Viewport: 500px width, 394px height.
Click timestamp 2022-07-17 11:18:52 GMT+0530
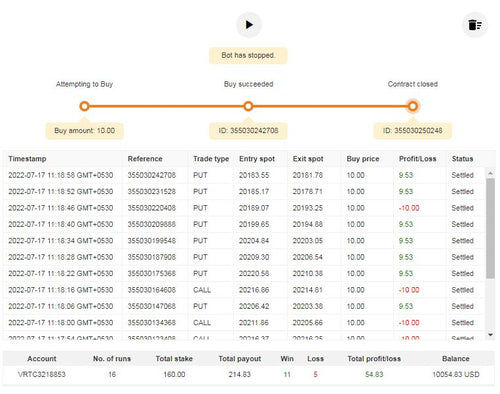(x=61, y=192)
